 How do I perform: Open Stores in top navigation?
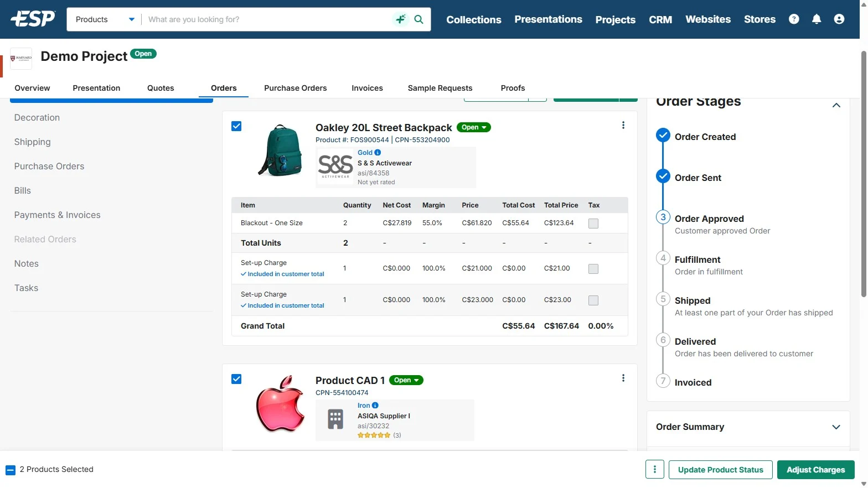[759, 19]
